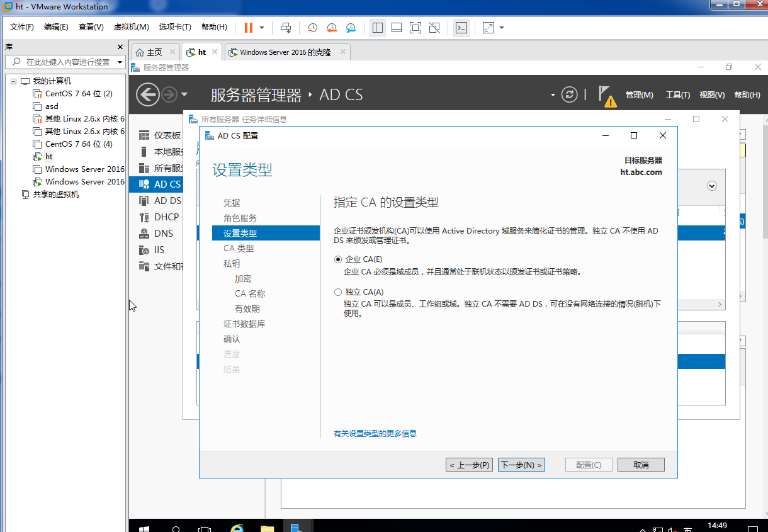Enter full screen mode
Image resolution: width=768 pixels, height=532 pixels.
coord(415,28)
